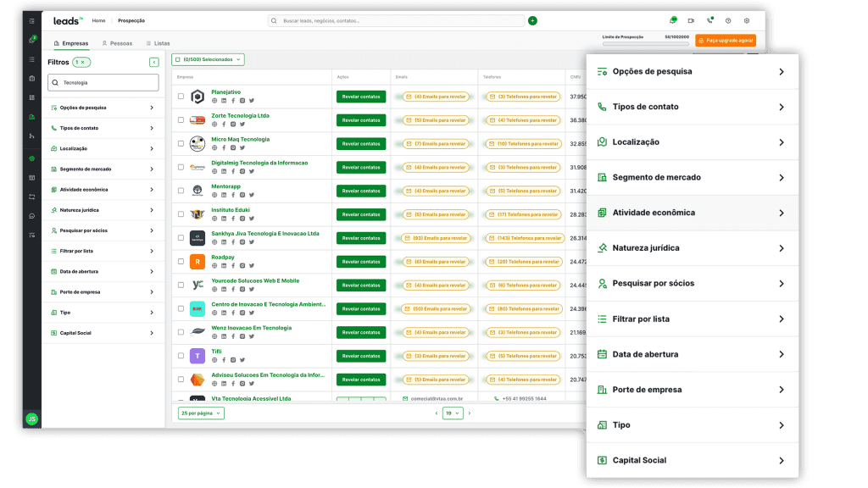Open Mentorapp Instagram icon
868x488 pixels.
click(x=242, y=195)
